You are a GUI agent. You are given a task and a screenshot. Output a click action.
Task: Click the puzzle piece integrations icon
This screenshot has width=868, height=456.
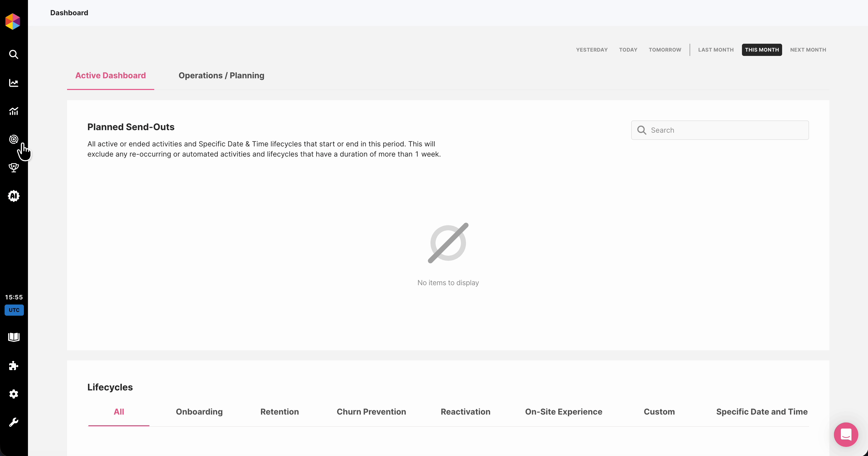13,366
